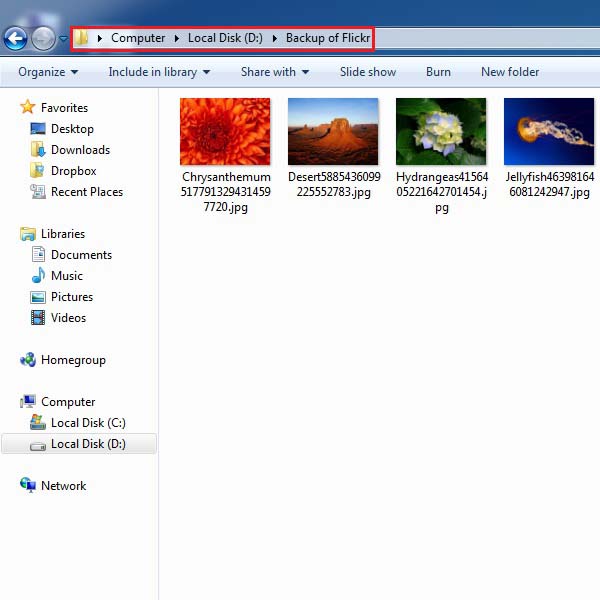The height and width of the screenshot is (600, 600).
Task: Open Dropbox from Favorites
Action: coord(73,171)
